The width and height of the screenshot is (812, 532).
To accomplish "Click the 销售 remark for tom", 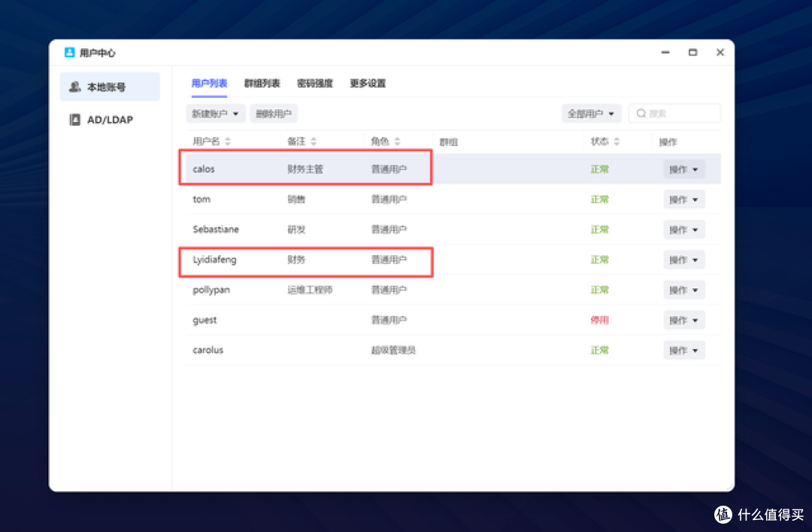I will click(296, 199).
